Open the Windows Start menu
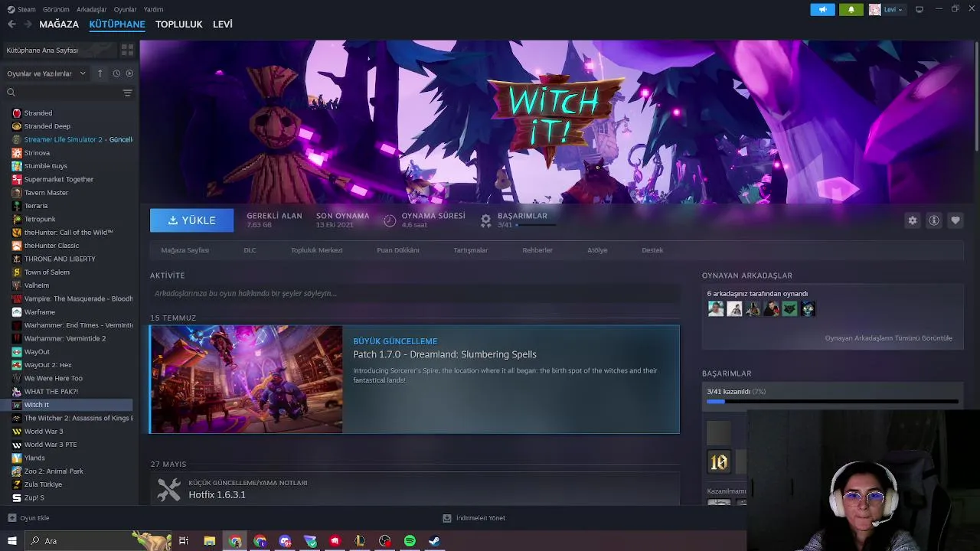The width and height of the screenshot is (980, 551). coord(11,541)
